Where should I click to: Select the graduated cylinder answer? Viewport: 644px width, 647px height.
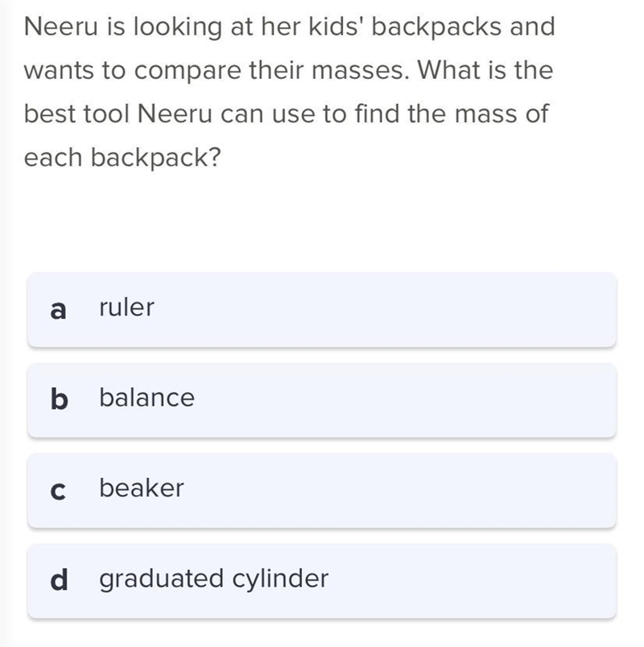[322, 581]
